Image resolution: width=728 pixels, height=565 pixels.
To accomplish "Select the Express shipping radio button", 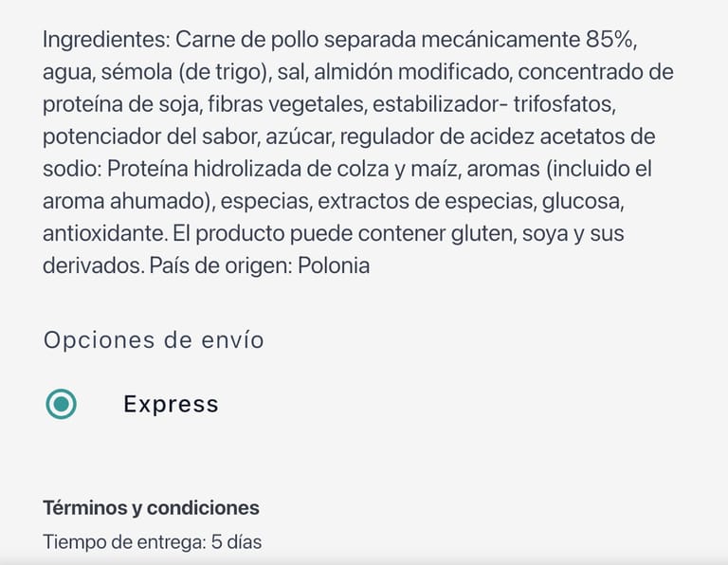I will (62, 404).
